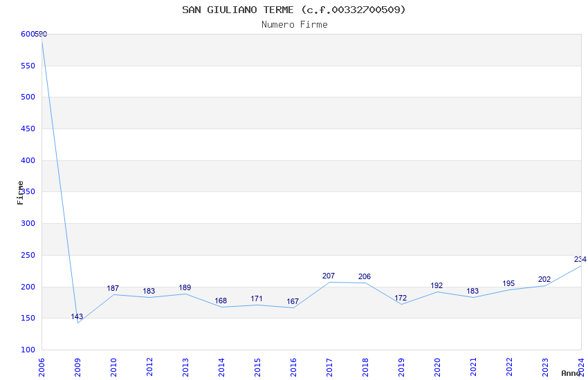Viewport: 588px width, 380px height.
Task: Select the 187 data point label
Action: pyautogui.click(x=113, y=288)
